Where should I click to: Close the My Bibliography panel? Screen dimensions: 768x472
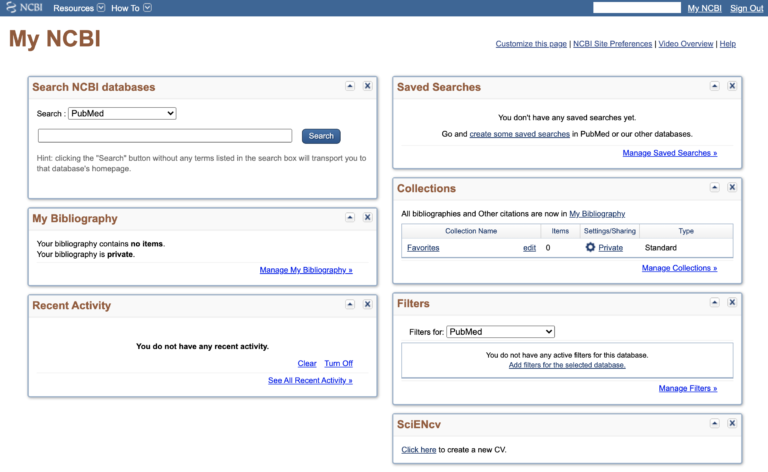tap(367, 217)
